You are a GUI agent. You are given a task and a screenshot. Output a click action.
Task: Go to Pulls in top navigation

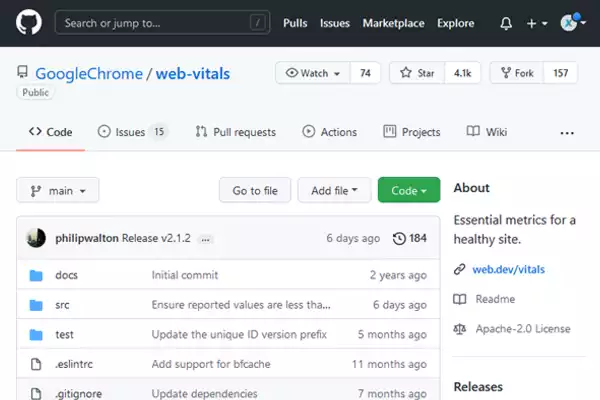click(295, 23)
